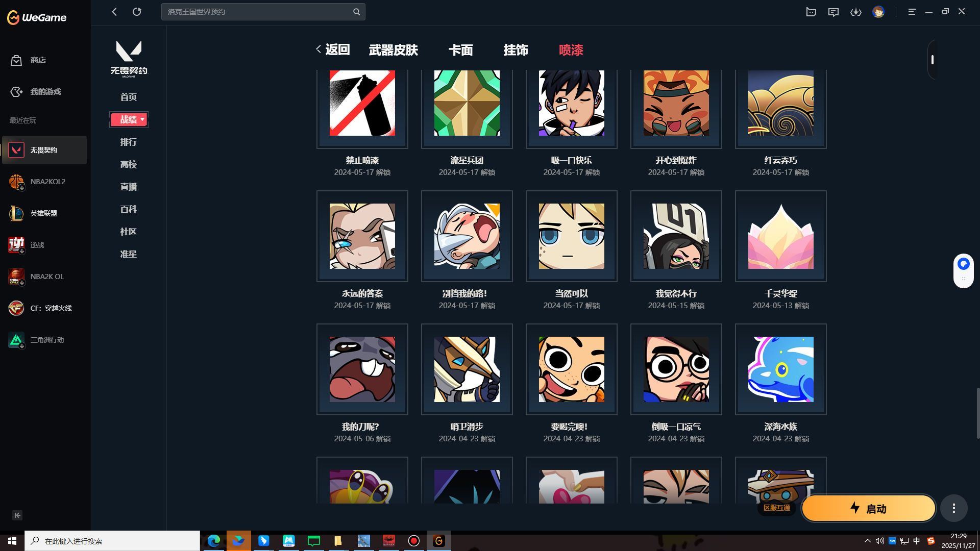Collapse the sidebar with the bottom-left arrow
Image resolution: width=980 pixels, height=551 pixels.
click(17, 515)
